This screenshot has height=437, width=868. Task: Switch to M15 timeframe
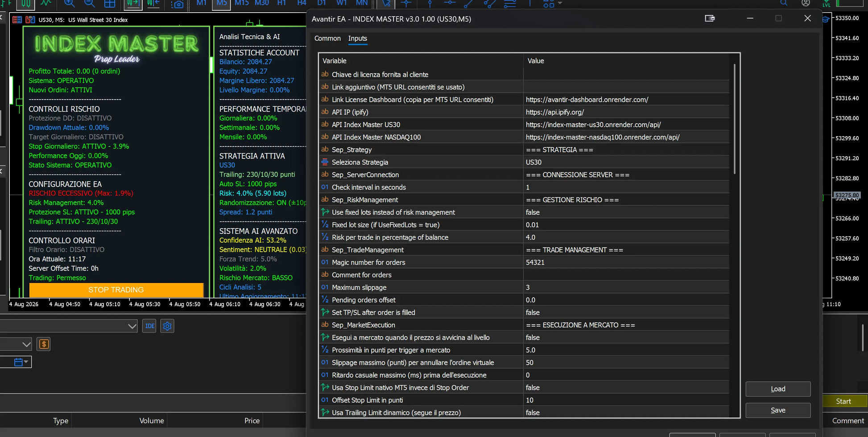(x=241, y=3)
